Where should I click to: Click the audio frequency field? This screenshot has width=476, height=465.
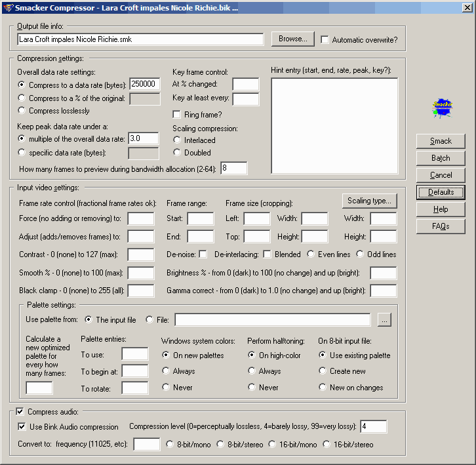[147, 445]
